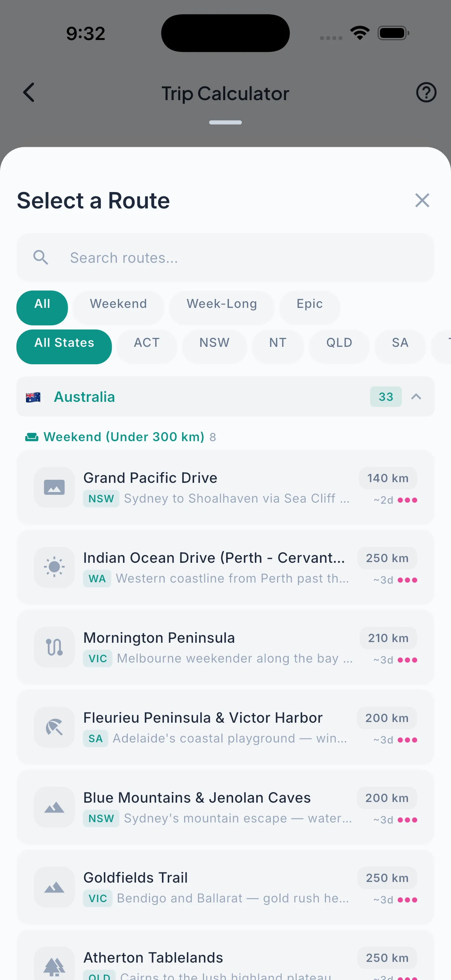The height and width of the screenshot is (980, 451).
Task: Focus the Search routes field
Action: click(225, 258)
